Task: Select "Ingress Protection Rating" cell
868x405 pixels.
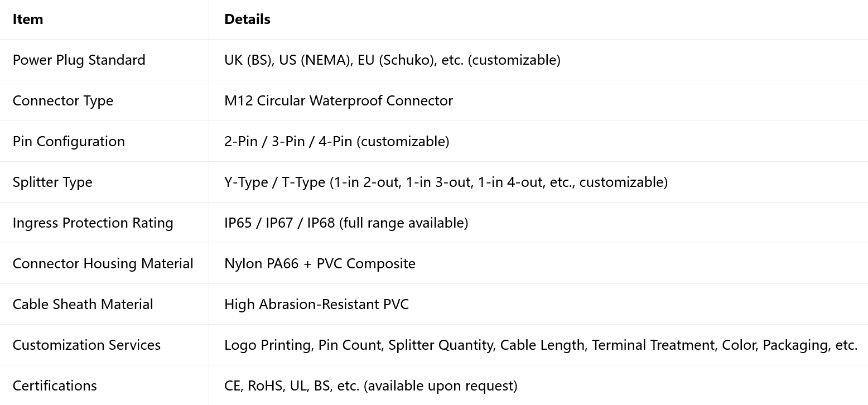Action: coord(93,223)
